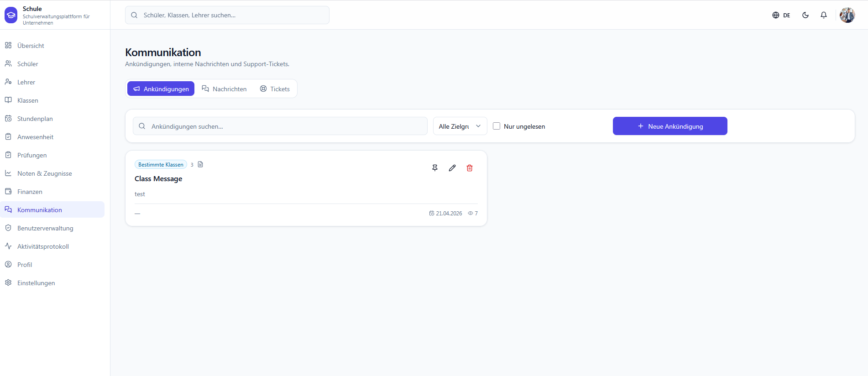Click the Ankündigungen suchen search field
The height and width of the screenshot is (376, 868).
280,126
